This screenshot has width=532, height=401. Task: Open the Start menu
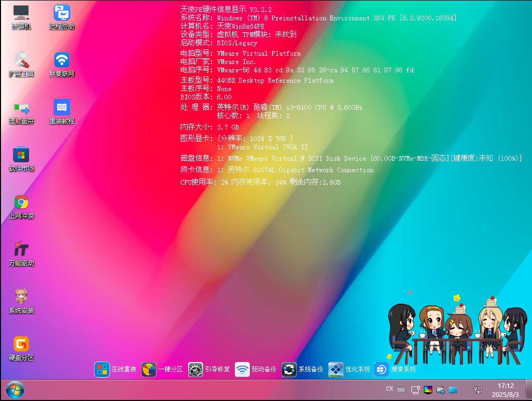15,389
